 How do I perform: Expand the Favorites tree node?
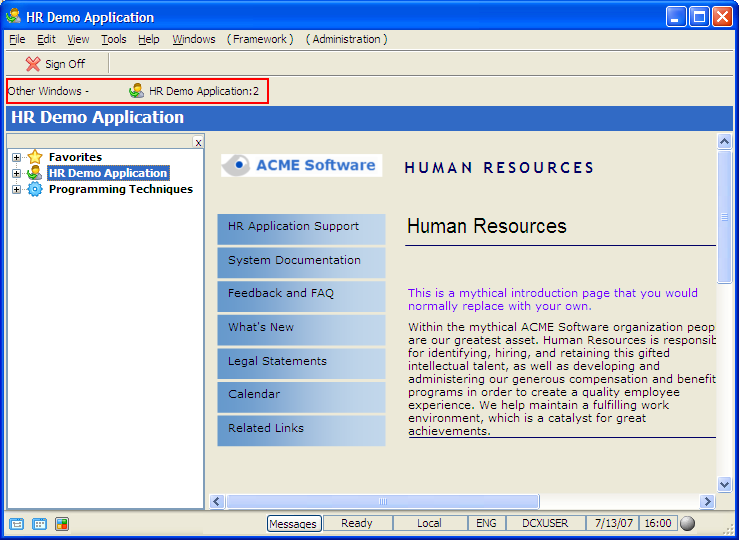[16, 157]
